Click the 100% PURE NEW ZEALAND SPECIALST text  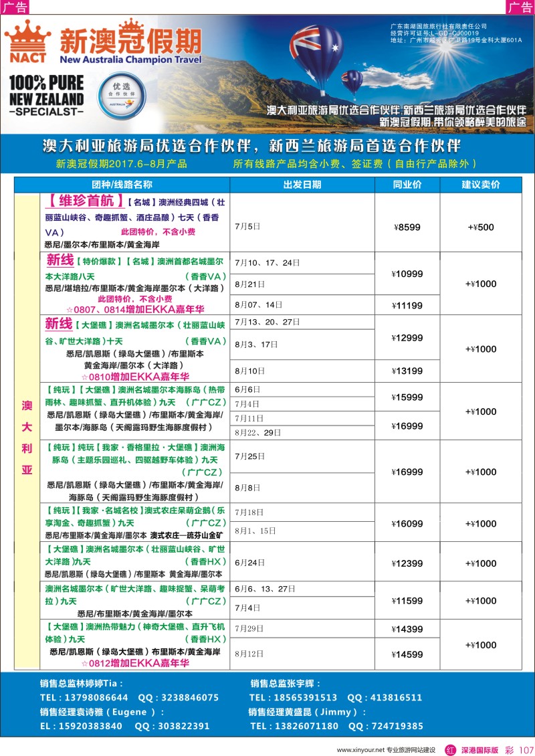click(x=46, y=95)
